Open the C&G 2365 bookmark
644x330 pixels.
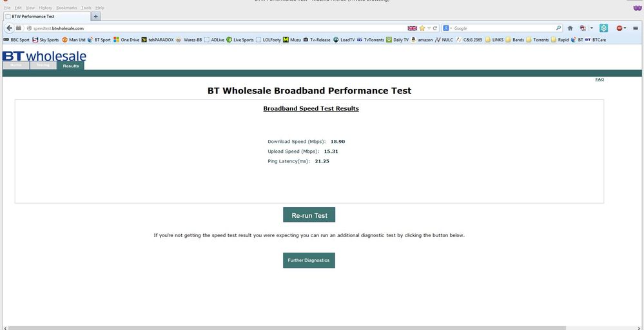coord(469,40)
